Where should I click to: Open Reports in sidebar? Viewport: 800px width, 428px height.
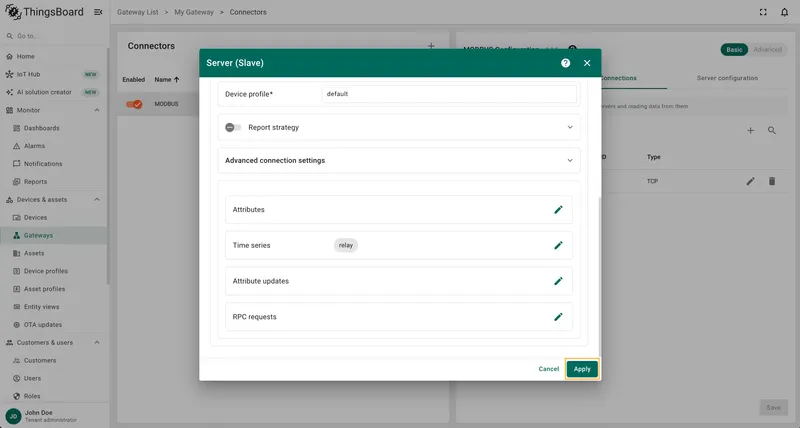click(x=54, y=182)
